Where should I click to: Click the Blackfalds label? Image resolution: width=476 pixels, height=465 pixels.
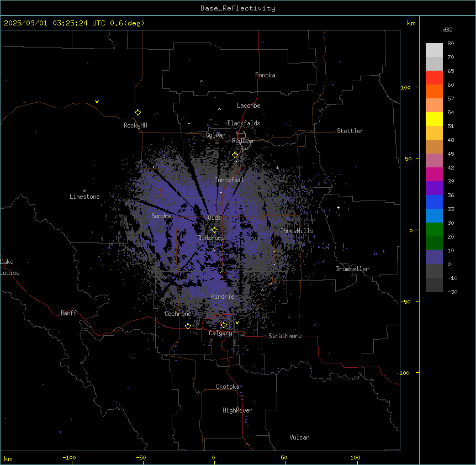tap(244, 123)
